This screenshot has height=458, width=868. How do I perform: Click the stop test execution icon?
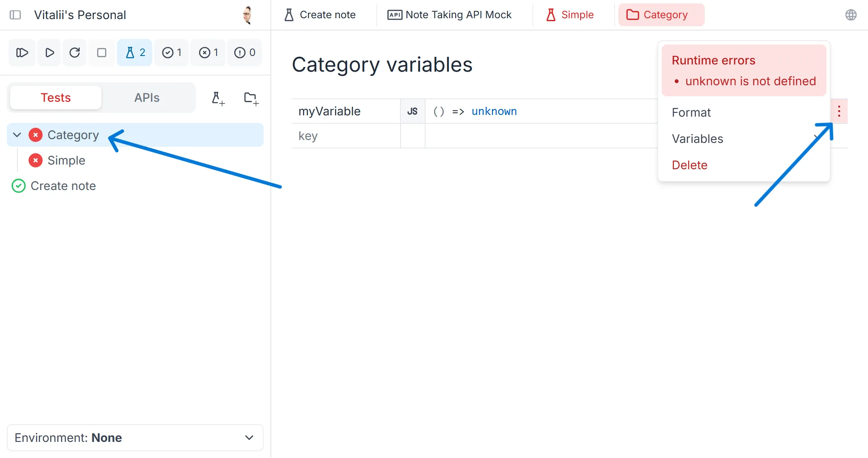(x=101, y=52)
